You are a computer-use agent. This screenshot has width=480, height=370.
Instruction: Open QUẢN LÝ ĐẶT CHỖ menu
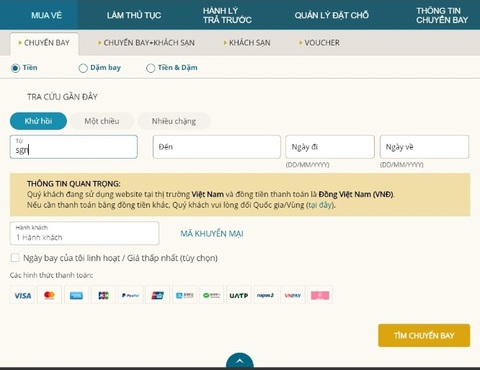(332, 15)
